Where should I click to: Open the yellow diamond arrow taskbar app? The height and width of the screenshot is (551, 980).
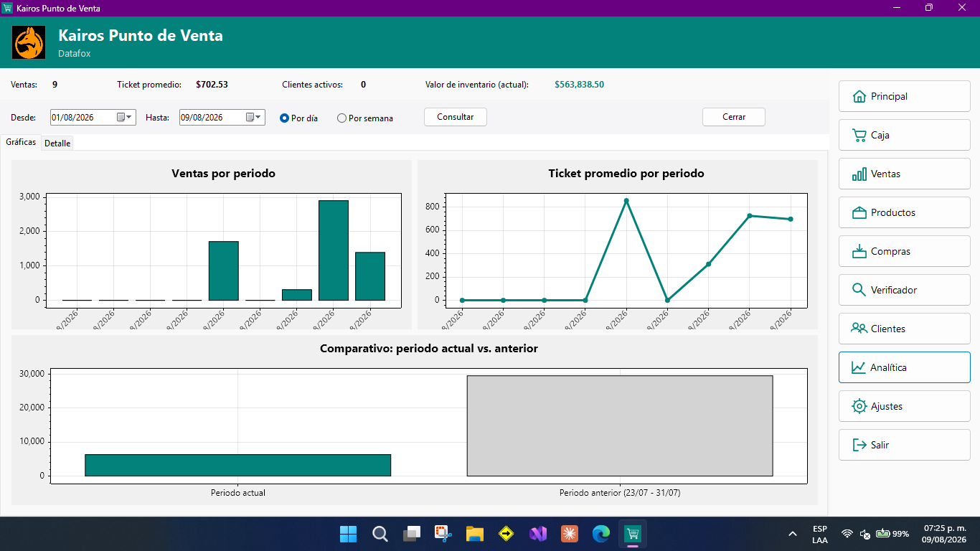coord(507,534)
